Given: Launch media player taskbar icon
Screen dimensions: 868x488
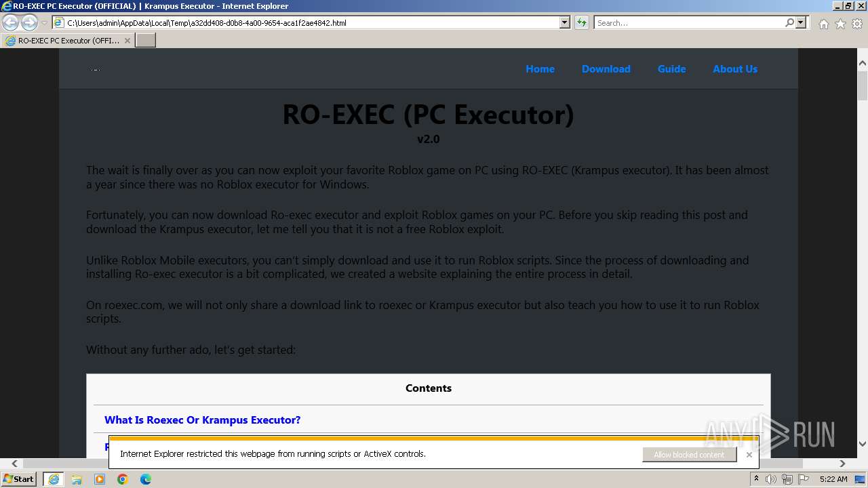Looking at the screenshot, I should (x=100, y=479).
